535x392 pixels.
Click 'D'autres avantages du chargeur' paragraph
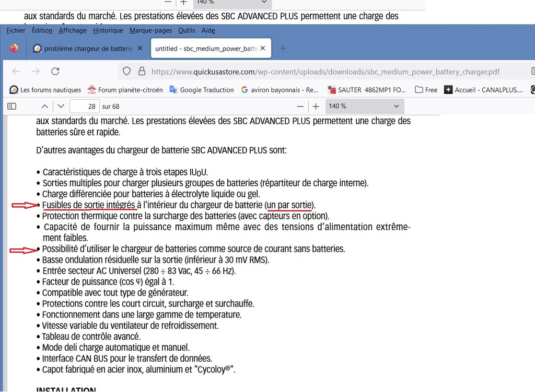click(x=161, y=150)
